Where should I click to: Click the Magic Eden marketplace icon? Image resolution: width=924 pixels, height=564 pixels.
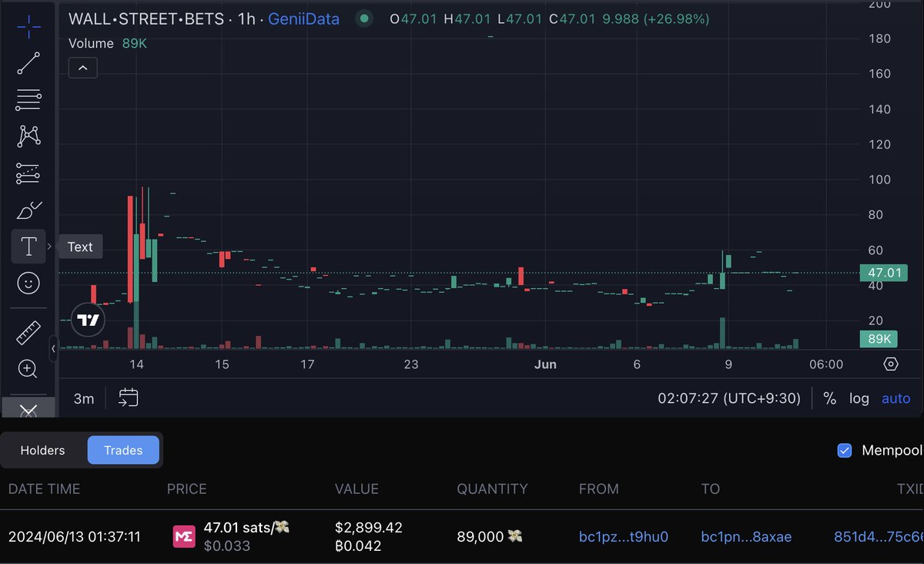tap(183, 537)
